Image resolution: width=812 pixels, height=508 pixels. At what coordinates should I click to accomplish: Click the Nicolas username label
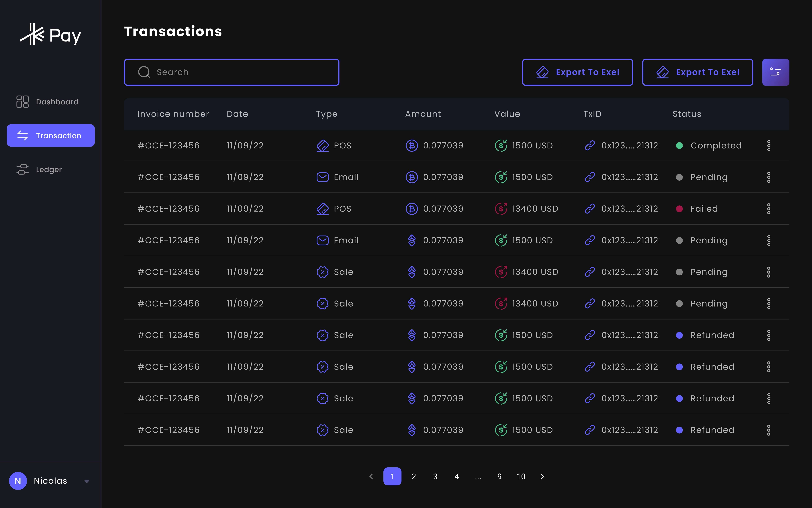pyautogui.click(x=50, y=481)
